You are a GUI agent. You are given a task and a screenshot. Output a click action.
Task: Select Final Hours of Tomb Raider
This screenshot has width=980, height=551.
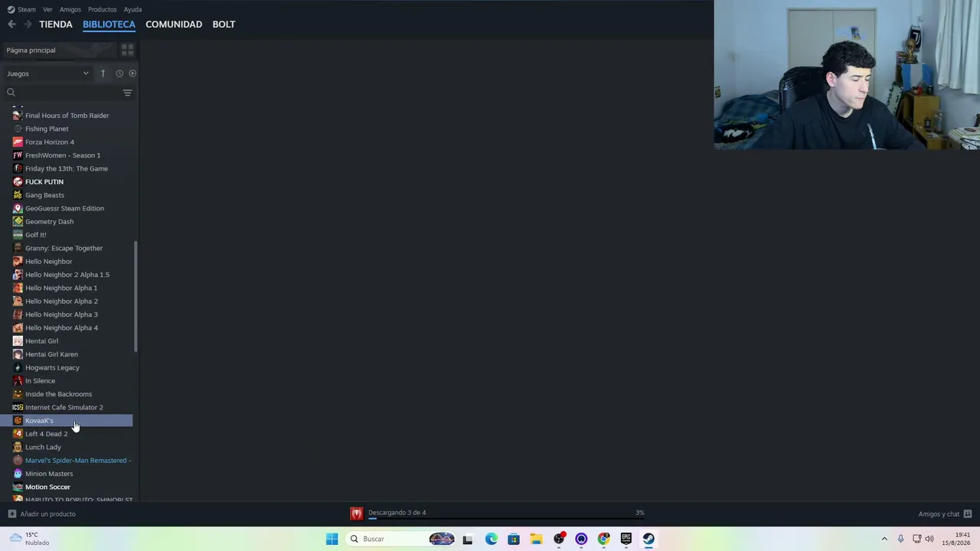68,116
